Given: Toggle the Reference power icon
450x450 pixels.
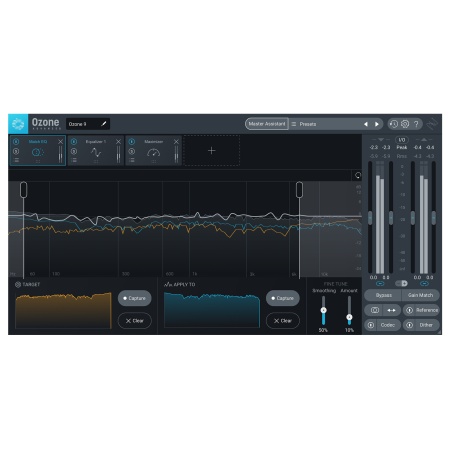Looking at the screenshot, I should tap(409, 310).
